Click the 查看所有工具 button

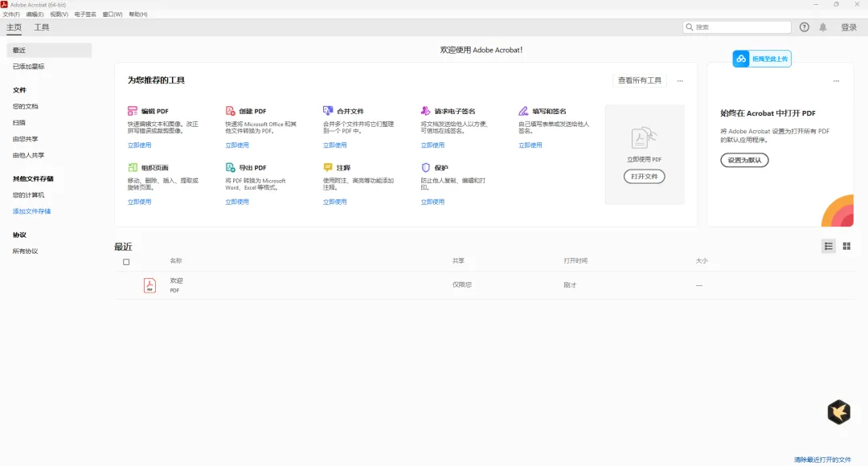point(640,80)
